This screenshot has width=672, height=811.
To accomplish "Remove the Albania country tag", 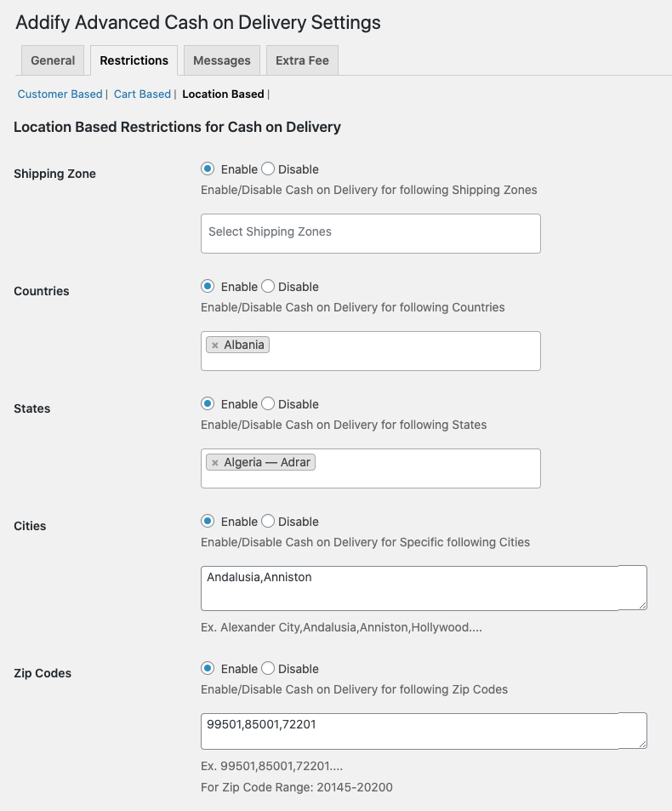I will click(214, 345).
